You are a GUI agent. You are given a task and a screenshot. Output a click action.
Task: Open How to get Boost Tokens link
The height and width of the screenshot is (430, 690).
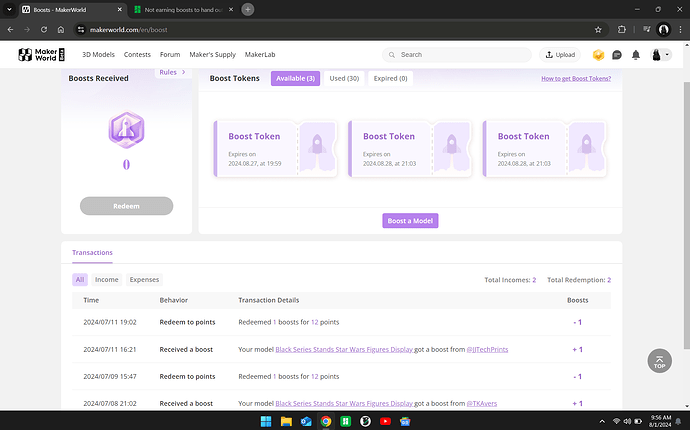576,79
